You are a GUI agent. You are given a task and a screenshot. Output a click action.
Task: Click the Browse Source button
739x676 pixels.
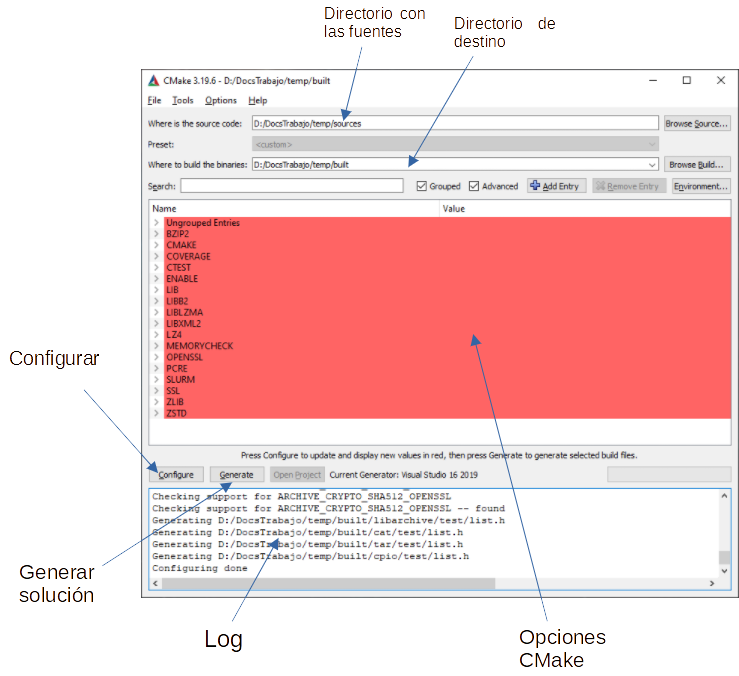pos(697,124)
